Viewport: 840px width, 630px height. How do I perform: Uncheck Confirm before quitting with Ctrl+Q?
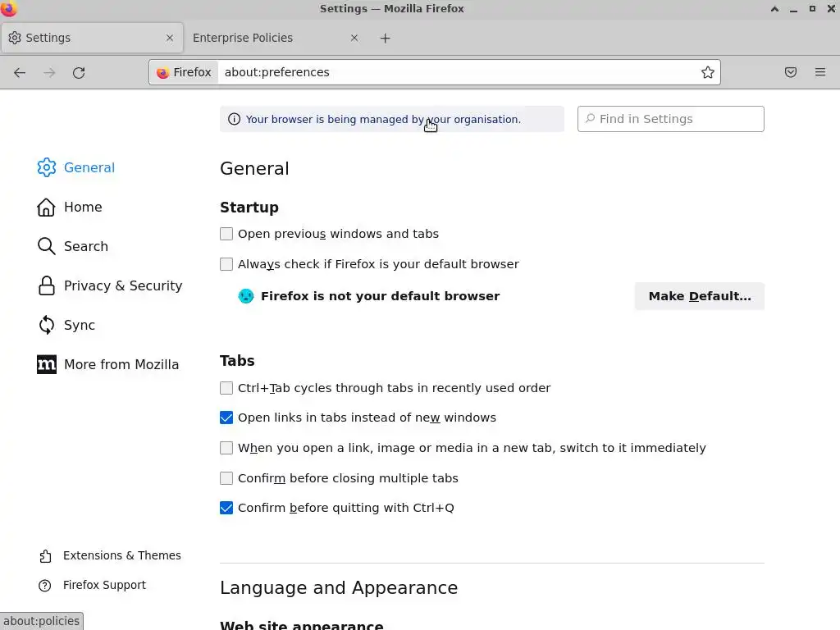point(226,508)
